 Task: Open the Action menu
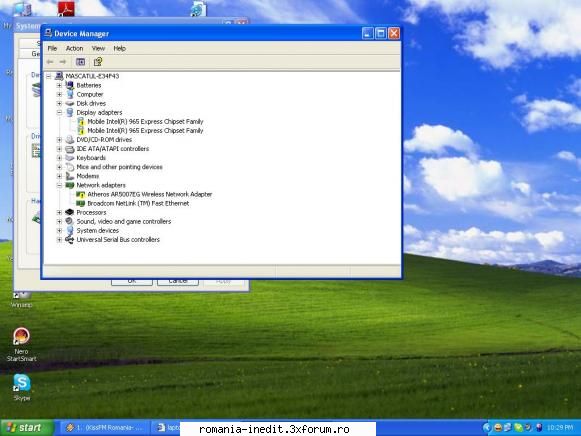[x=74, y=48]
